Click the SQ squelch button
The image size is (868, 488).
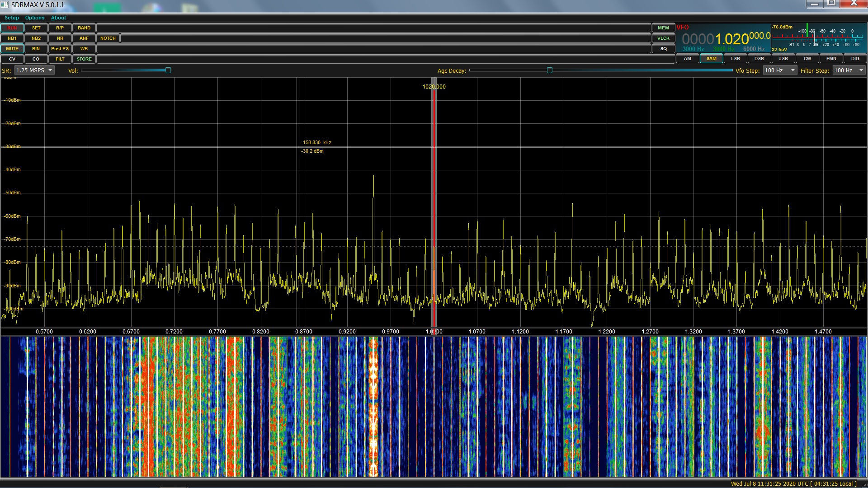tap(663, 49)
